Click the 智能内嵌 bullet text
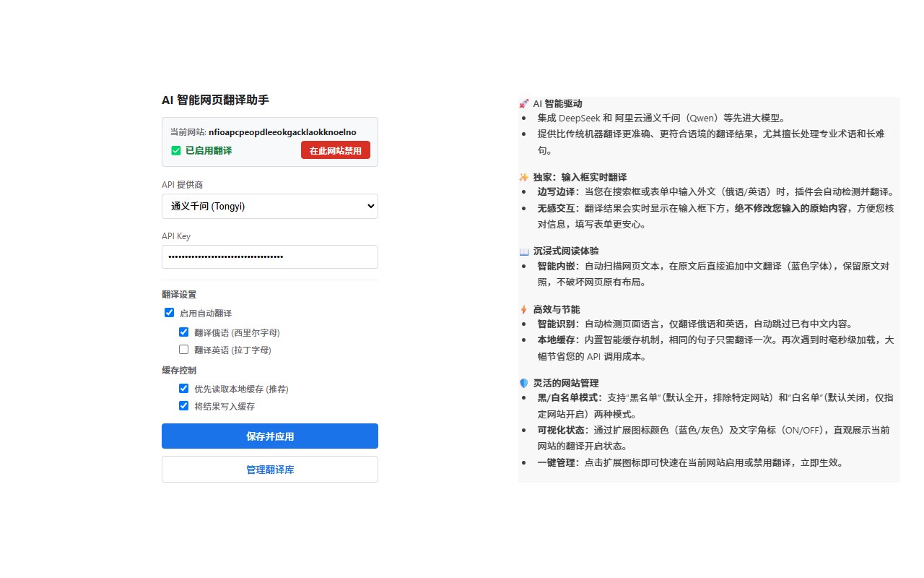 [713, 274]
